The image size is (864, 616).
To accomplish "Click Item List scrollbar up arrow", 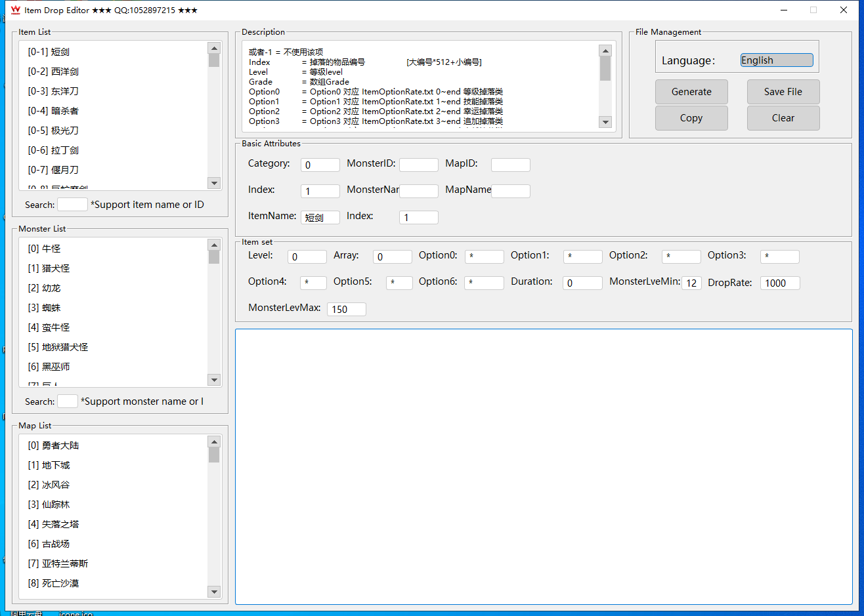I will point(214,48).
